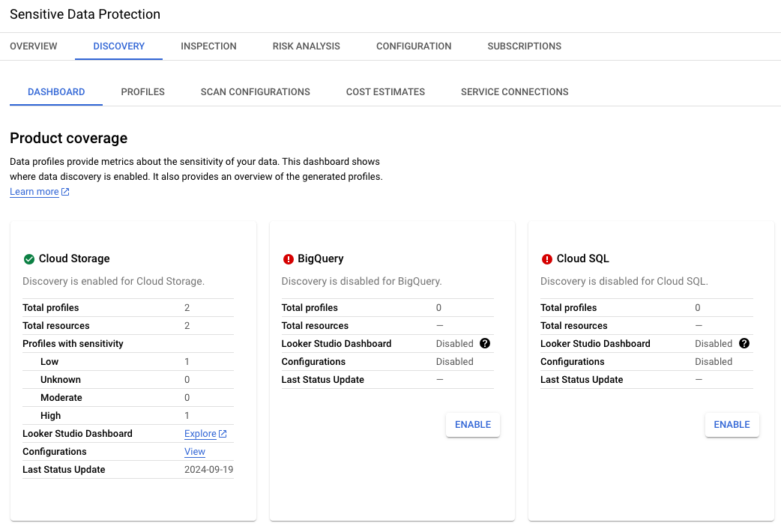
Task: Switch to the Subscriptions tab
Action: 525,46
